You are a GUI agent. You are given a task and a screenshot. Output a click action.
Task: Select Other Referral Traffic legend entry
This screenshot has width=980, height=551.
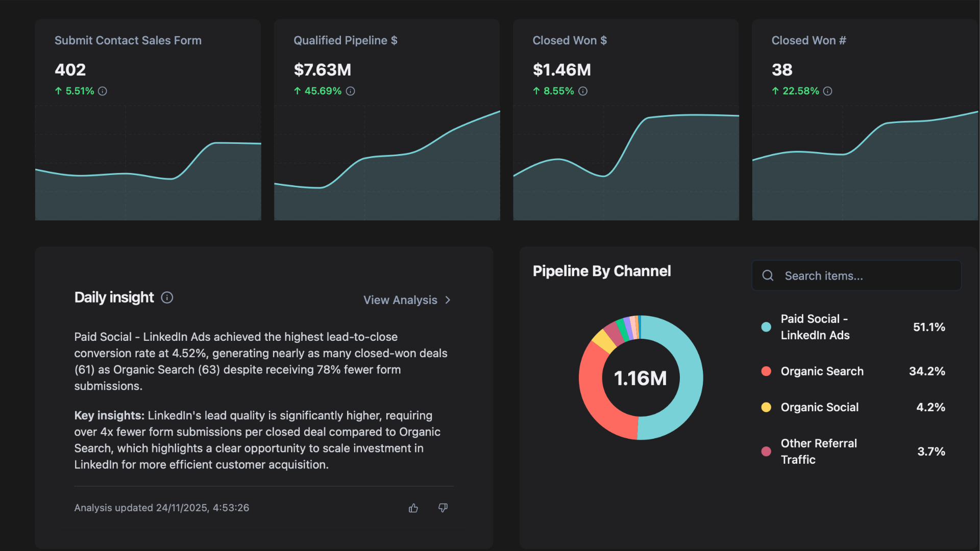pos(818,452)
